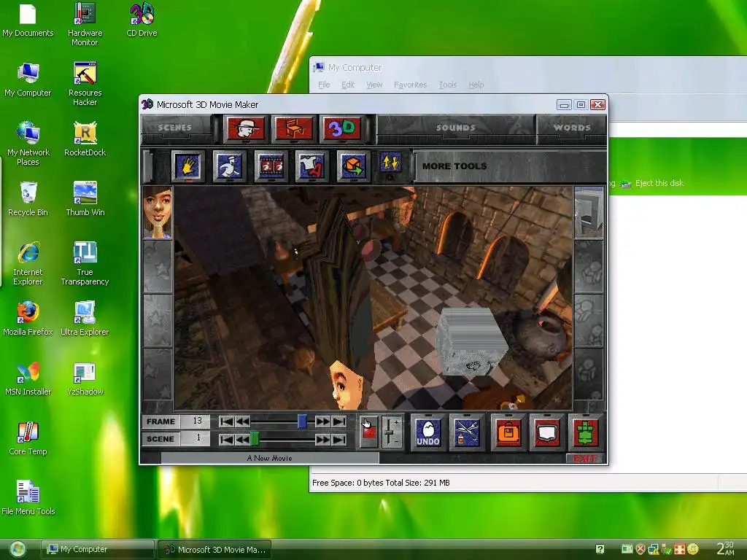Open the white screen icon on the red button
The image size is (747, 560).
[x=546, y=432]
